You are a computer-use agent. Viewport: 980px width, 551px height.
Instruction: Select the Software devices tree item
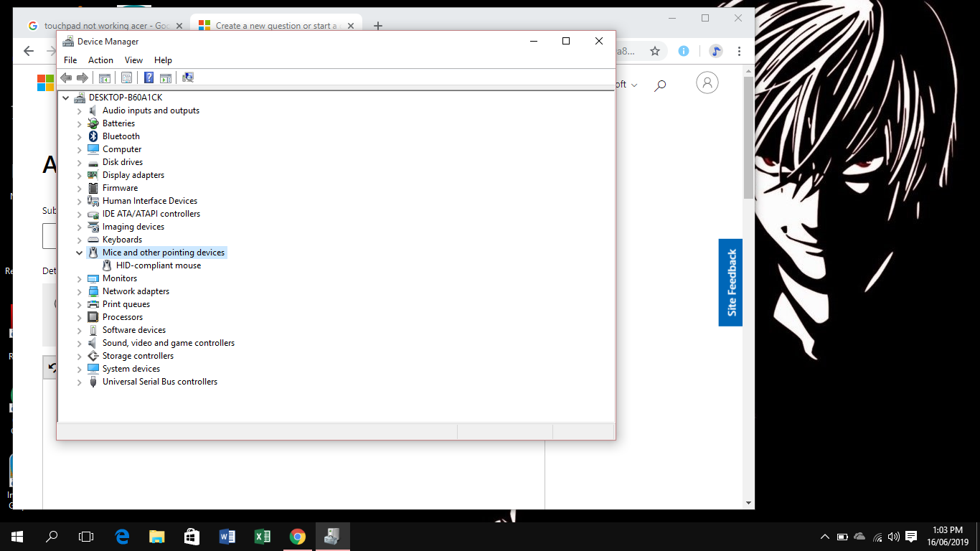tap(134, 330)
